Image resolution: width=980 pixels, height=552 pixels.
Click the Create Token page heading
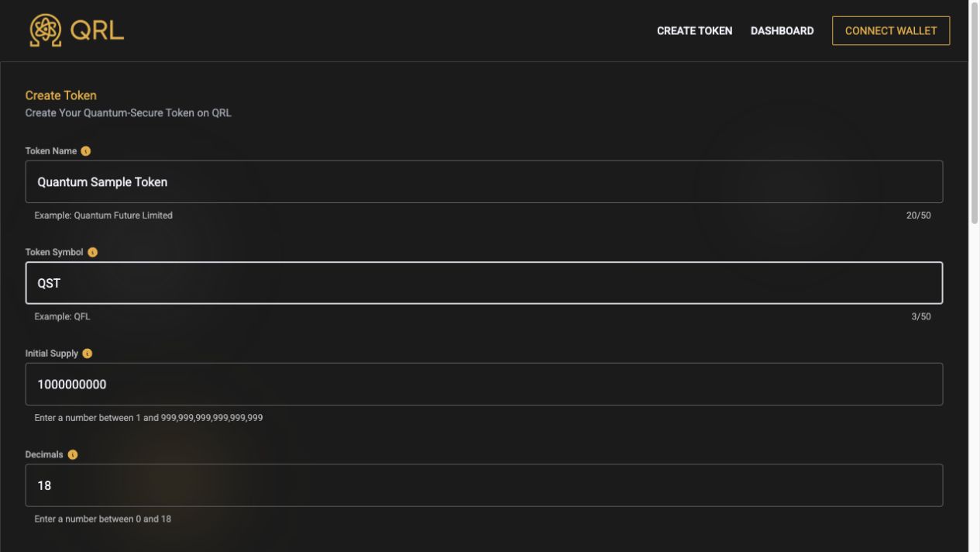tap(61, 95)
